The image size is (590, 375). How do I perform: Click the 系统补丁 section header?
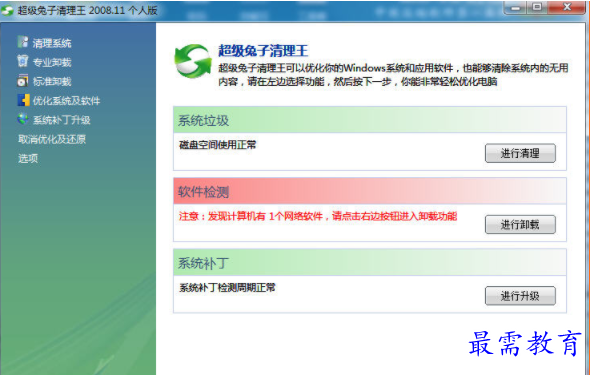coord(370,263)
